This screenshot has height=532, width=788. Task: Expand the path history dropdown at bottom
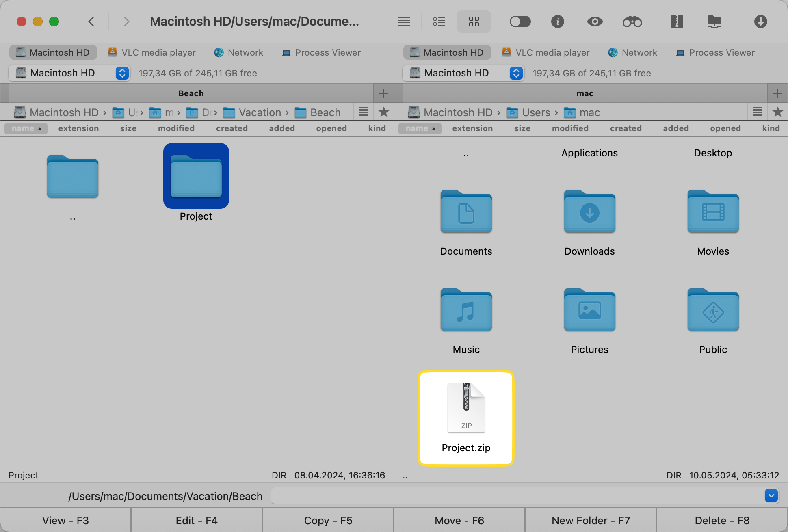pyautogui.click(x=771, y=495)
